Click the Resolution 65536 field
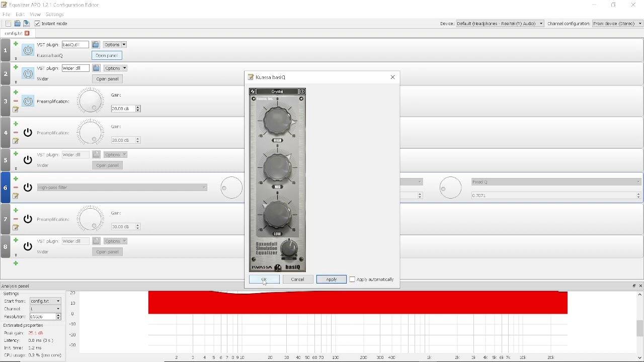Screen dimensions: 644x362 [45, 317]
